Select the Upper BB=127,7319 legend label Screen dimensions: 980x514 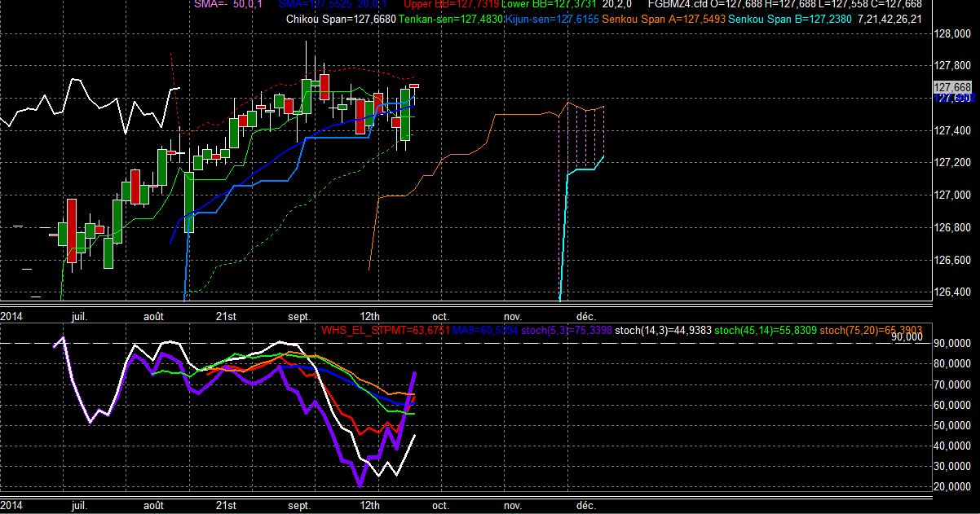click(x=451, y=4)
